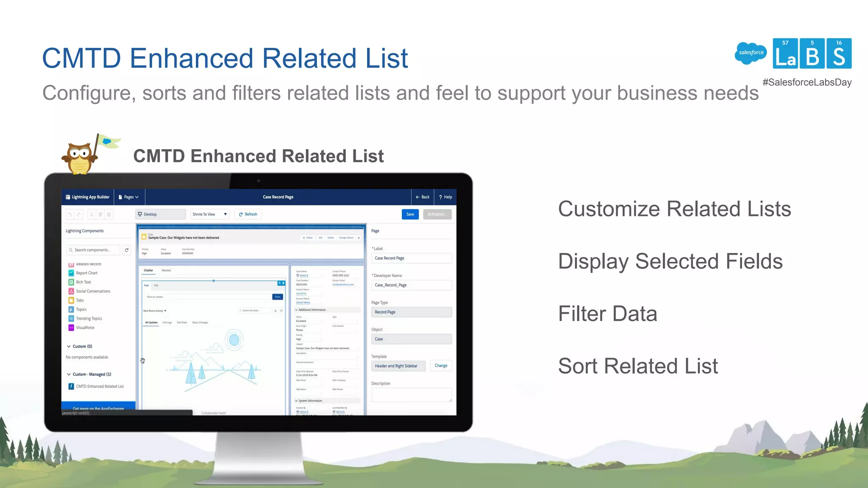Screen dimensions: 868x488
Task: Click the Follow button on case header
Action: [308, 238]
